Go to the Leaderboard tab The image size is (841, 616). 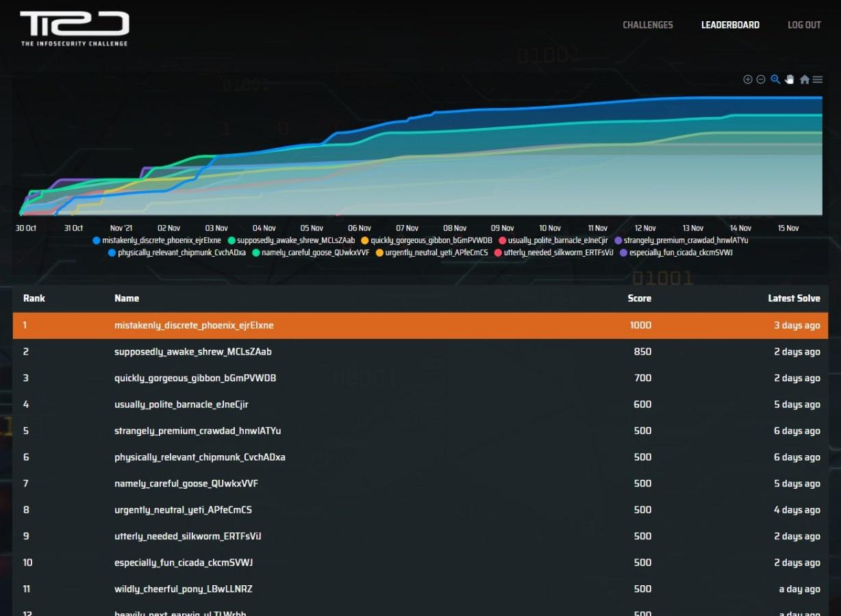tap(730, 25)
